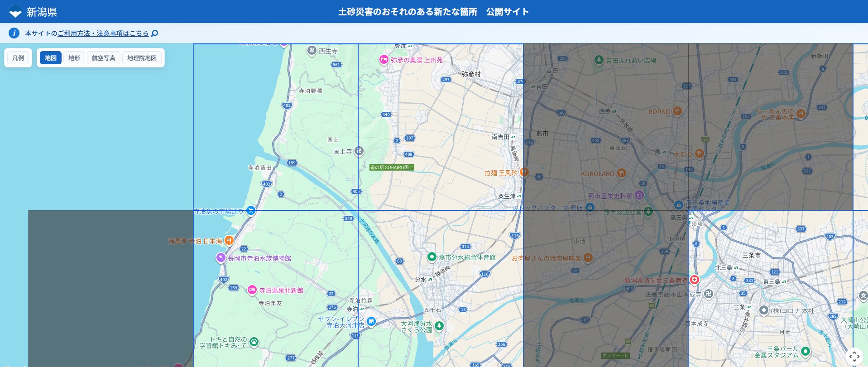The height and width of the screenshot is (367, 868).
Task: Click the 大河津分水さくら公園 park icon
Action: (x=439, y=326)
